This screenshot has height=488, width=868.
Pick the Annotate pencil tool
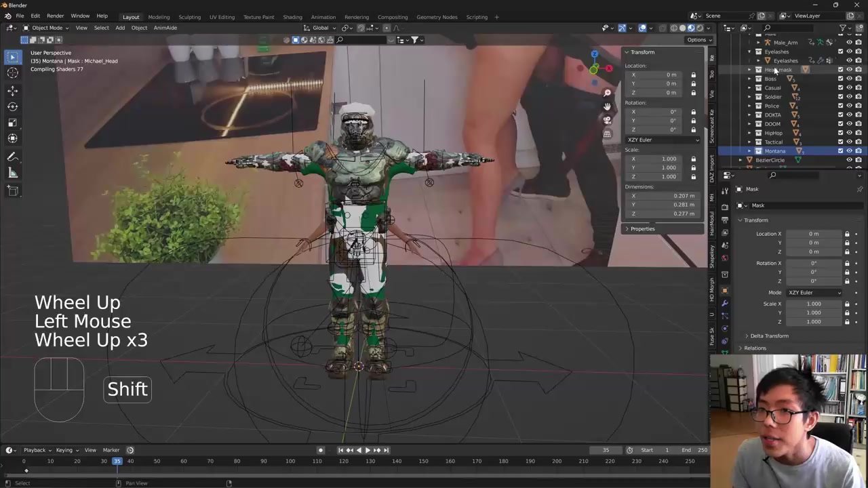point(12,157)
